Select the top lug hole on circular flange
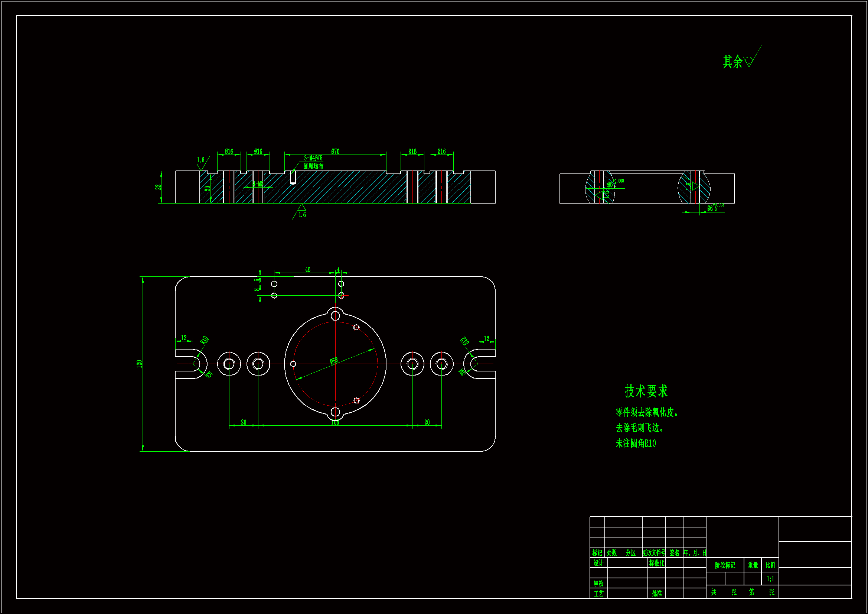Screen dimensions: 868x614 pyautogui.click(x=335, y=315)
